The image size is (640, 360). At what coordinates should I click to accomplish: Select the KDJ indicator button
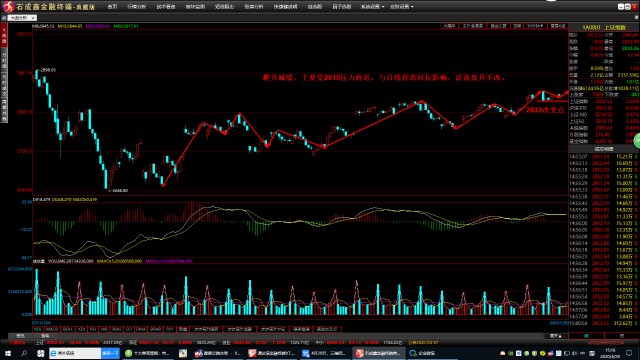click(x=81, y=329)
